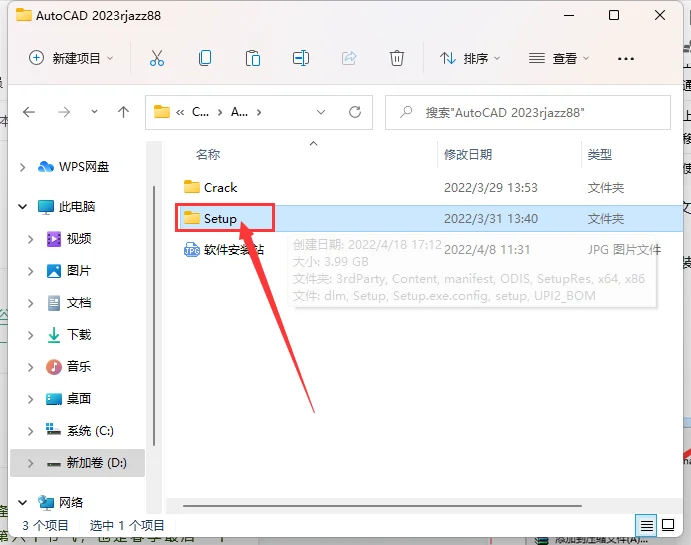Click the Cut scissors icon

click(156, 58)
